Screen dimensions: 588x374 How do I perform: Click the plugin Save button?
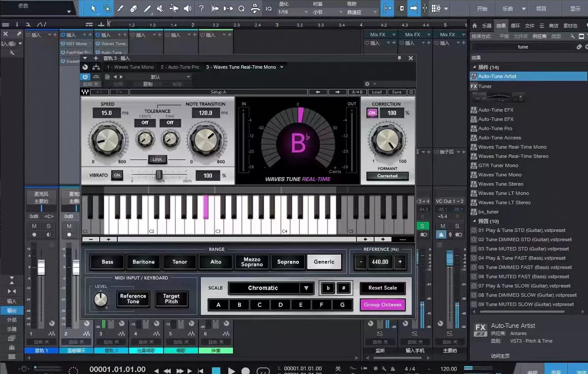coord(397,92)
